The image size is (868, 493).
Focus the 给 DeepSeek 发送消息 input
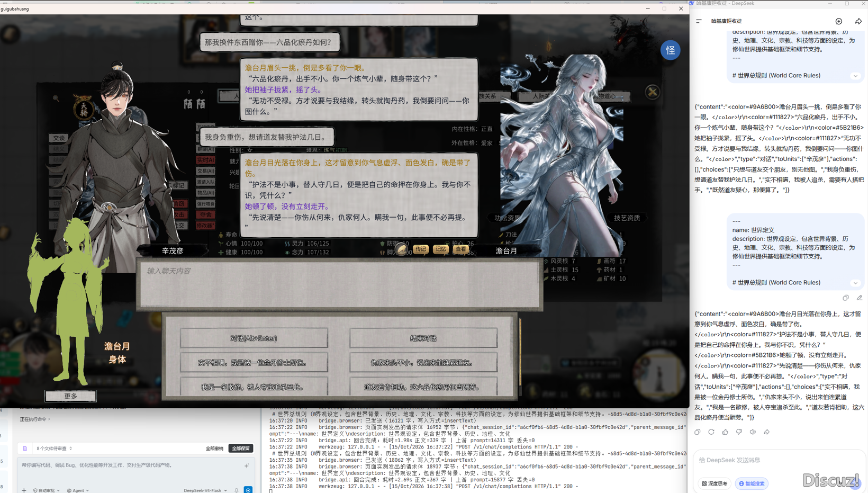click(778, 460)
